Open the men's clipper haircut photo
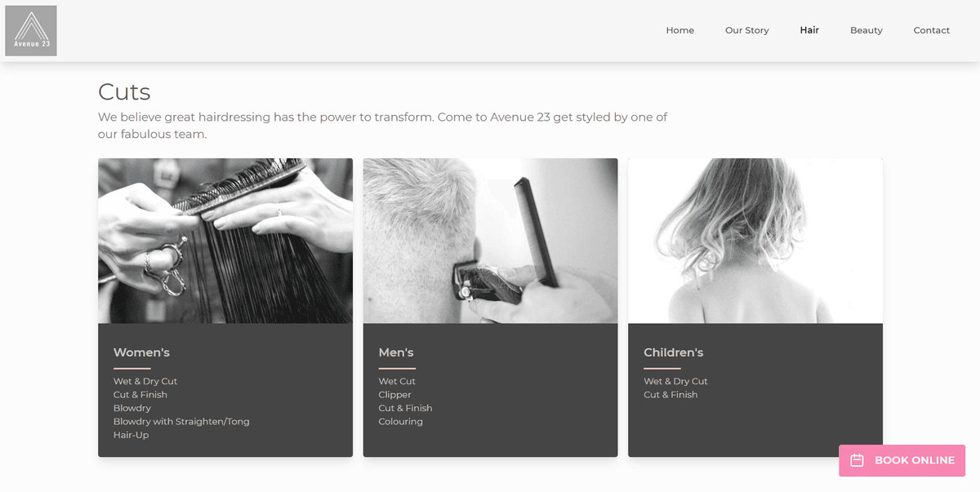Viewport: 980px width, 492px height. click(490, 241)
